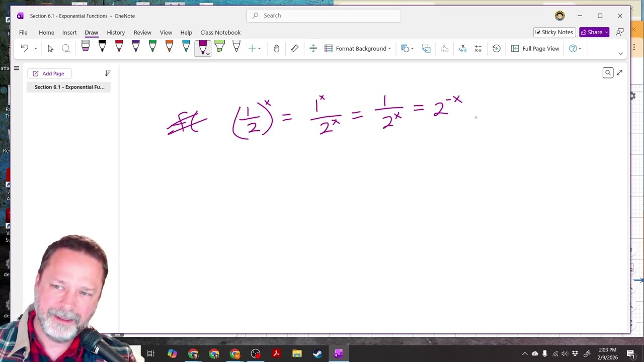This screenshot has width=644, height=362.
Task: Open Sticky Notes
Action: point(554,32)
